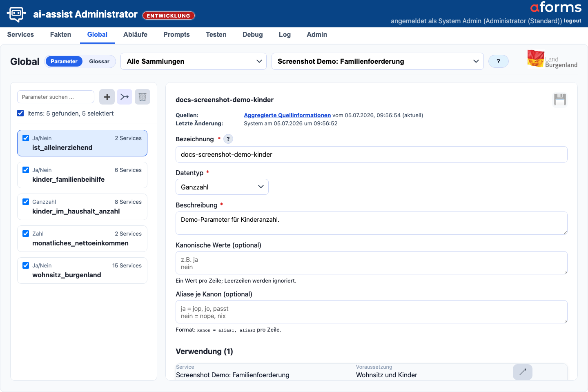Switch to the Testen tab
The image size is (588, 392).
[x=216, y=35]
